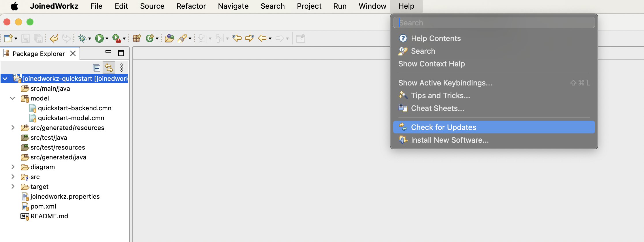Open the Refactor menu in menu bar
The height and width of the screenshot is (242, 644).
191,6
